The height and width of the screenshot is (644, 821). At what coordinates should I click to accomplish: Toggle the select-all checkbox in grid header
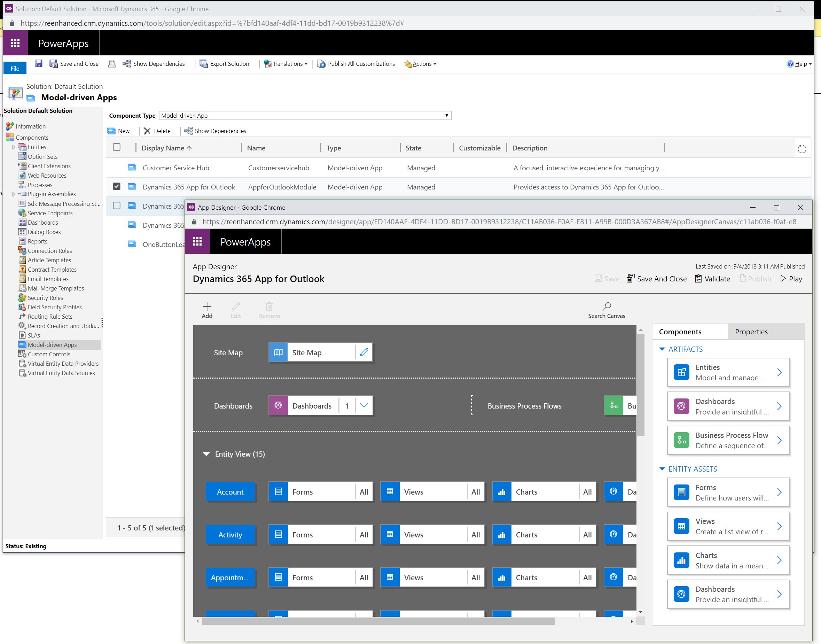click(x=117, y=147)
